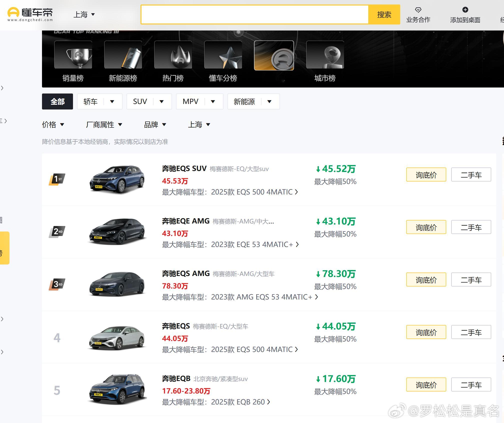
Task: Select the MPV category tab
Action: pyautogui.click(x=190, y=101)
